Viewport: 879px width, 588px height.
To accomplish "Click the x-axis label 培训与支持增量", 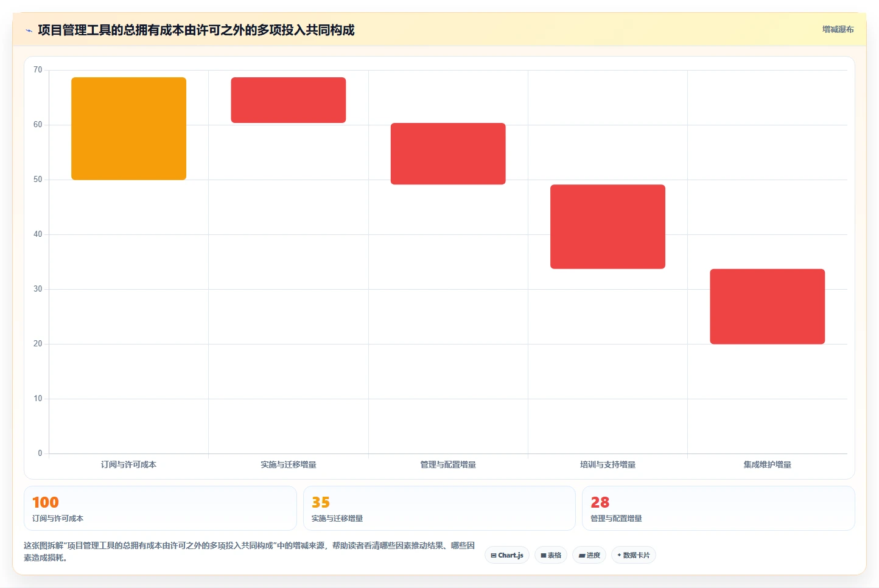I will [608, 464].
